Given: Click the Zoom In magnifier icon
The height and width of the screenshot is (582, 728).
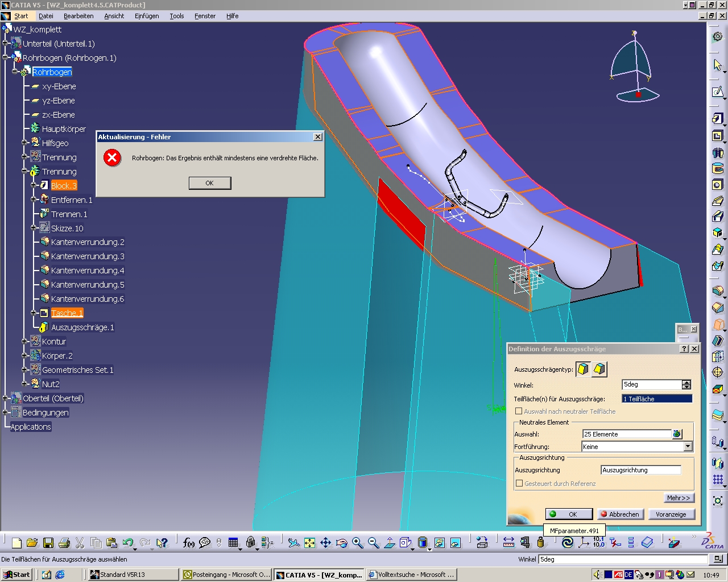Looking at the screenshot, I should click(357, 543).
